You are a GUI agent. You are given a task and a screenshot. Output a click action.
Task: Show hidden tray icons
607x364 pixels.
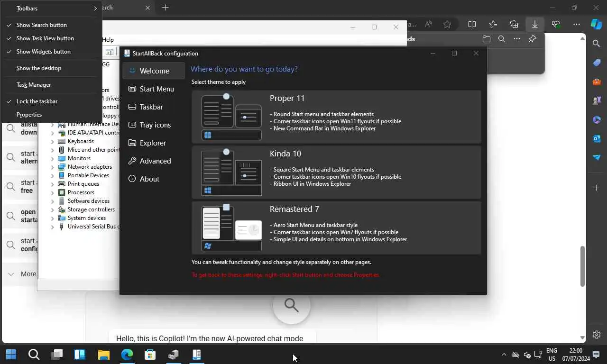click(x=504, y=355)
